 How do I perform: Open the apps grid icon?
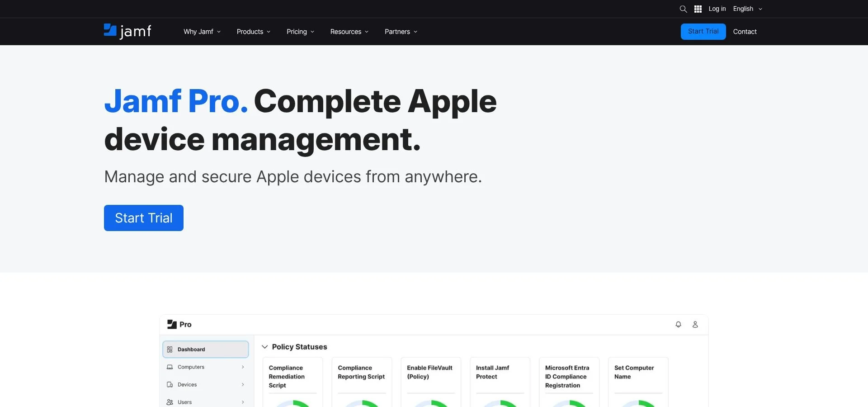(698, 9)
